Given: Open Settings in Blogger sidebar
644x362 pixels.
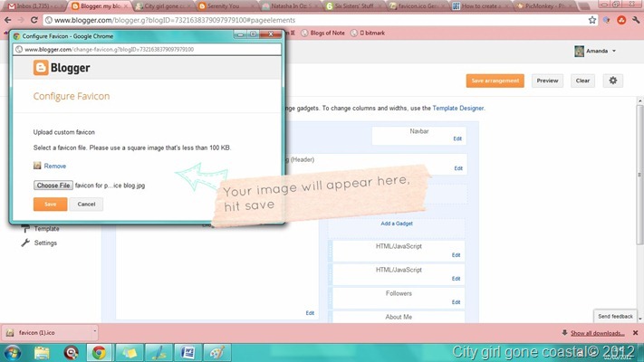Looking at the screenshot, I should pyautogui.click(x=45, y=243).
